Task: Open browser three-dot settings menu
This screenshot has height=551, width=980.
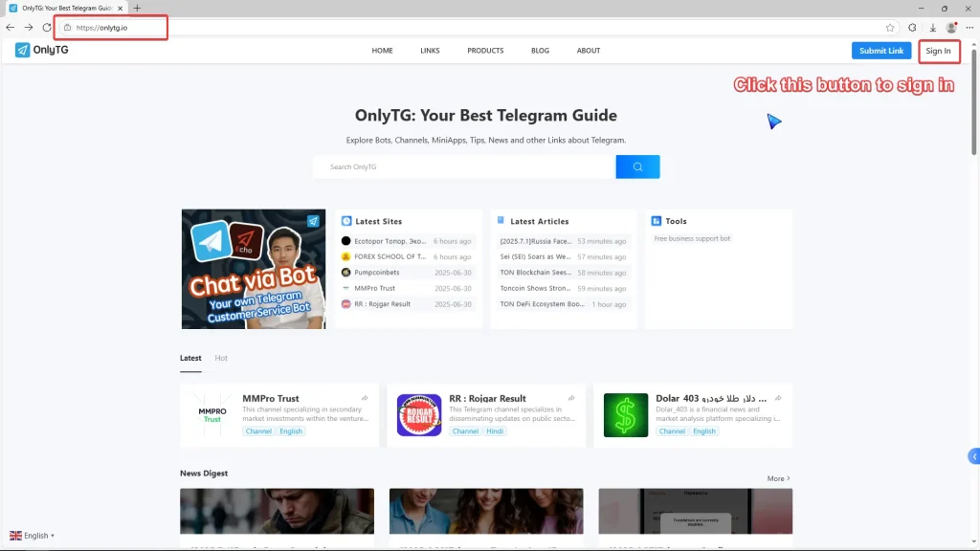Action: point(969,28)
